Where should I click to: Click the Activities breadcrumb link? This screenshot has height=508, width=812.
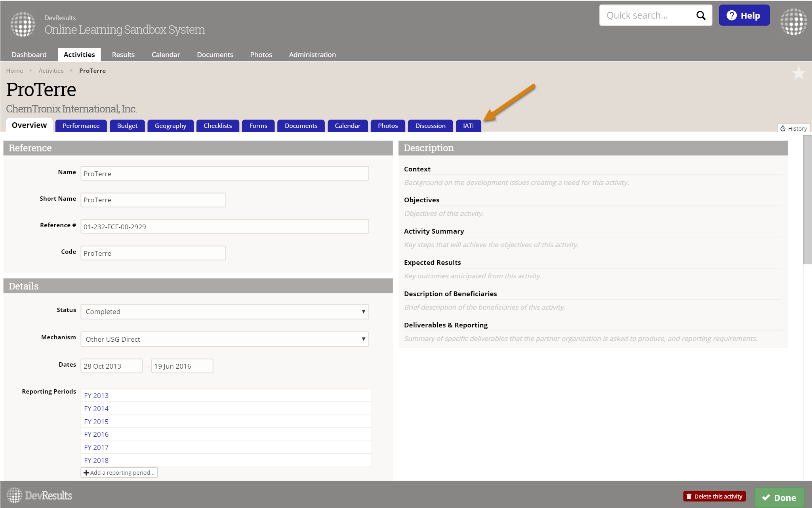click(x=51, y=71)
